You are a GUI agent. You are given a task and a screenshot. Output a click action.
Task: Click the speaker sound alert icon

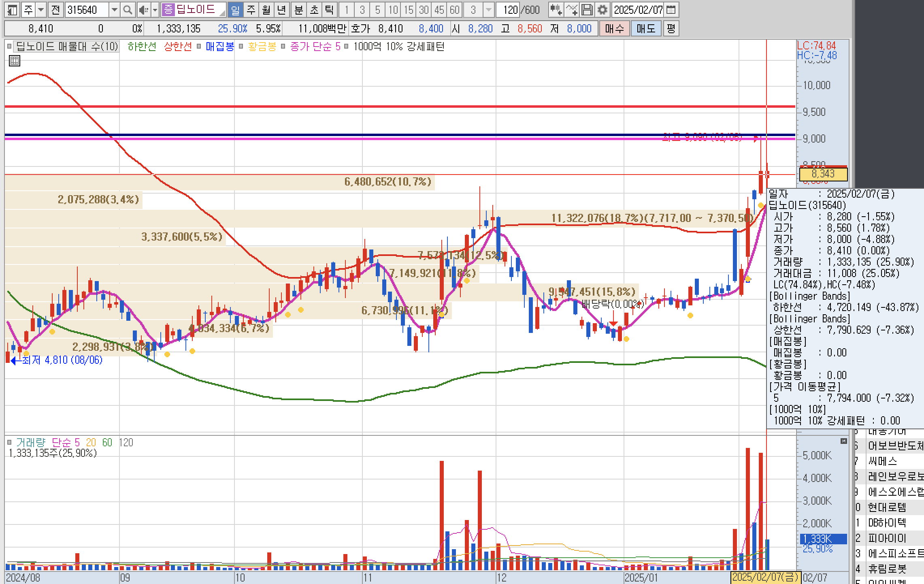143,10
